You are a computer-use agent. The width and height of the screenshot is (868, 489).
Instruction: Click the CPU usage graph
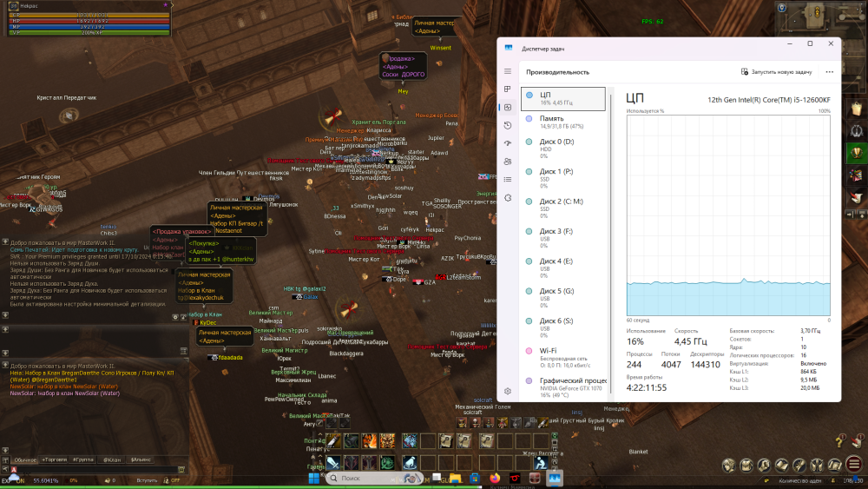click(x=728, y=215)
